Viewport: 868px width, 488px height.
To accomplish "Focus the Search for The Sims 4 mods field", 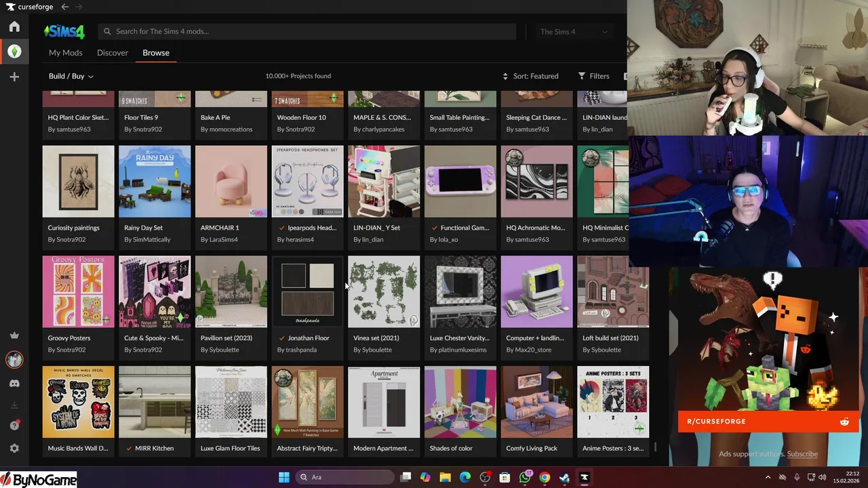I will click(307, 31).
